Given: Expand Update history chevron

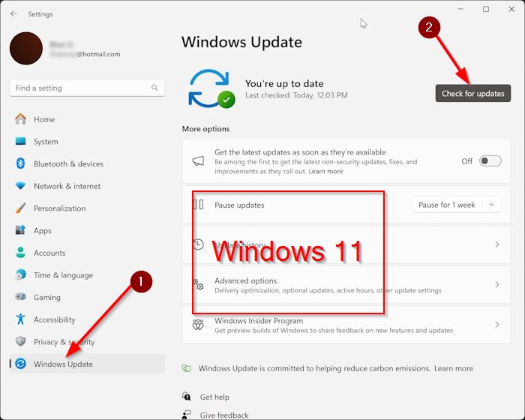Looking at the screenshot, I should pyautogui.click(x=497, y=244).
